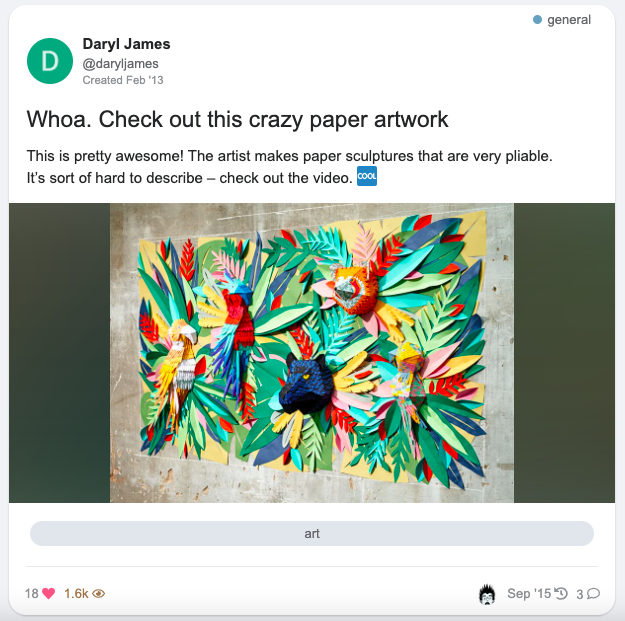
Task: Open the topic title about paper artwork
Action: (237, 119)
